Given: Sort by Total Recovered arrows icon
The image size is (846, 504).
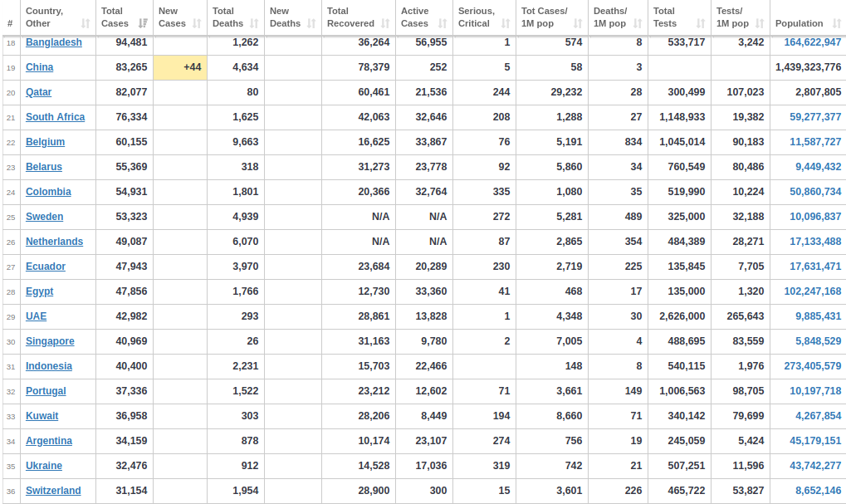Looking at the screenshot, I should point(385,24).
